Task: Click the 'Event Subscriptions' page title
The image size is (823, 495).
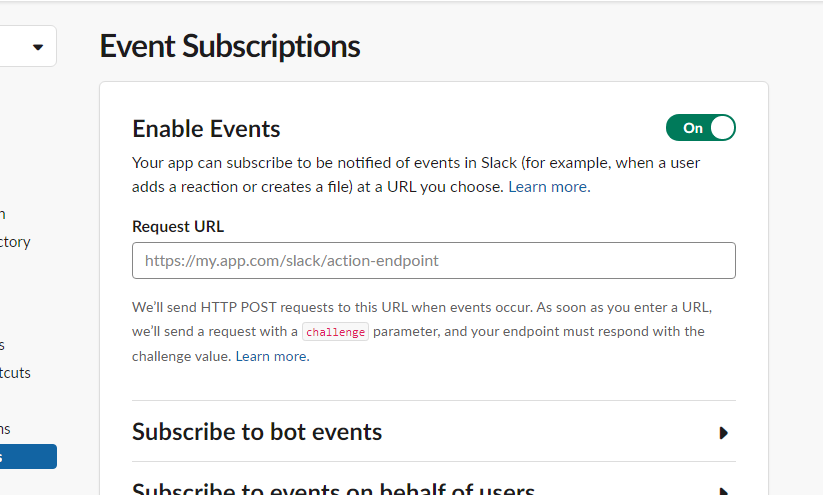Action: pyautogui.click(x=230, y=47)
